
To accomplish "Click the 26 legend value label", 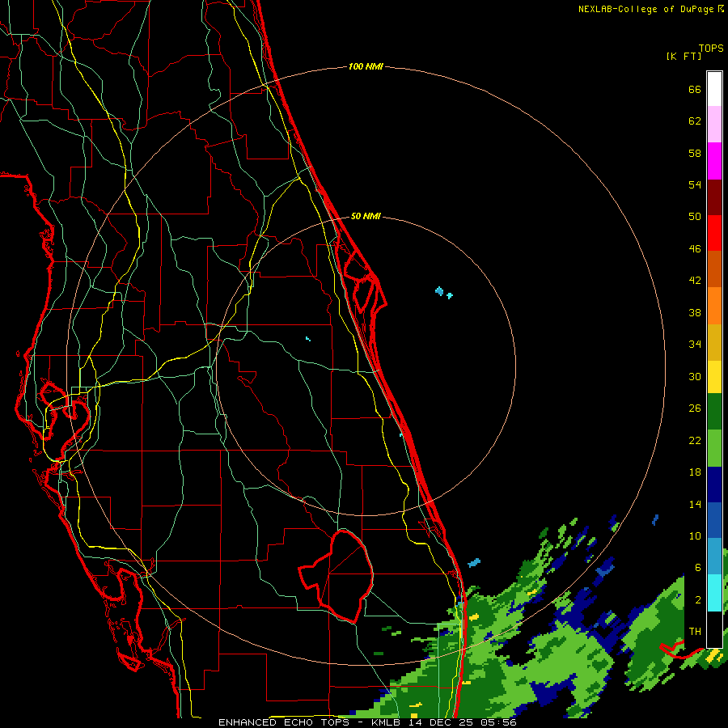I will coord(695,408).
